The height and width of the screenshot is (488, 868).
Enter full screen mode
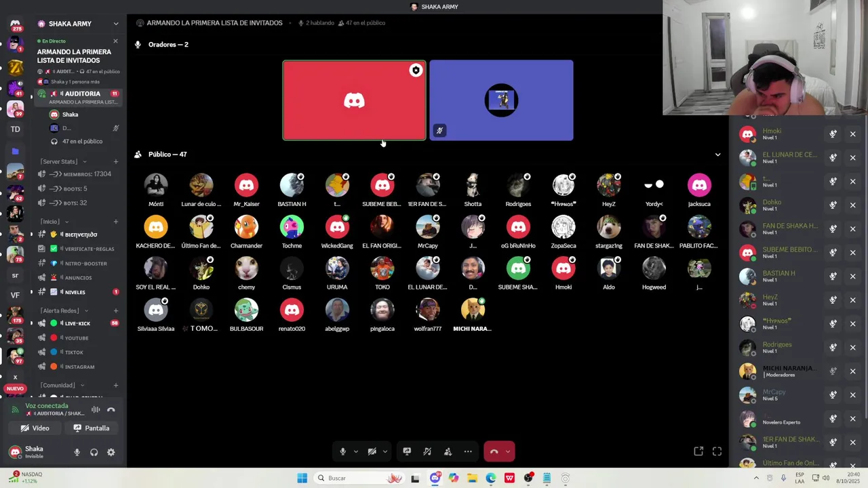717,451
